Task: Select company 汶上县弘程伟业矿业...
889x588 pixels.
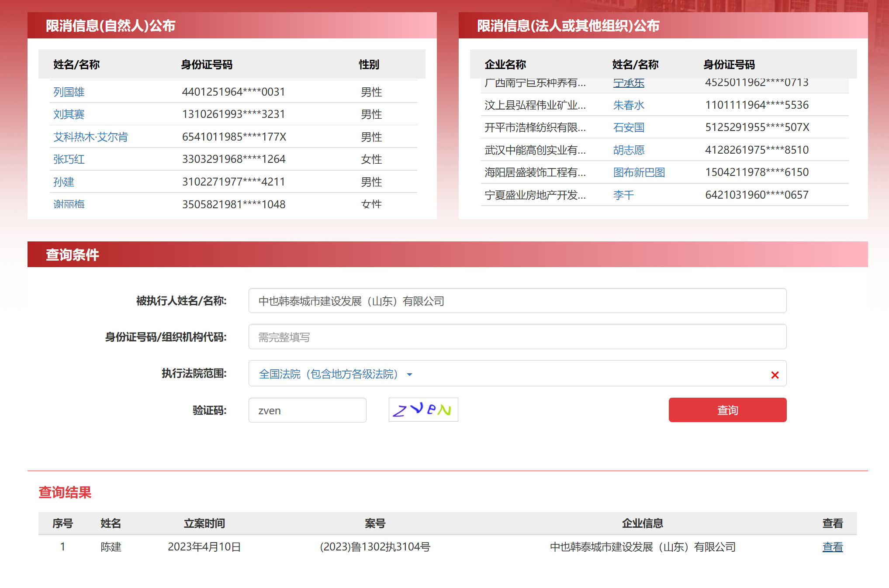Action: click(x=535, y=105)
